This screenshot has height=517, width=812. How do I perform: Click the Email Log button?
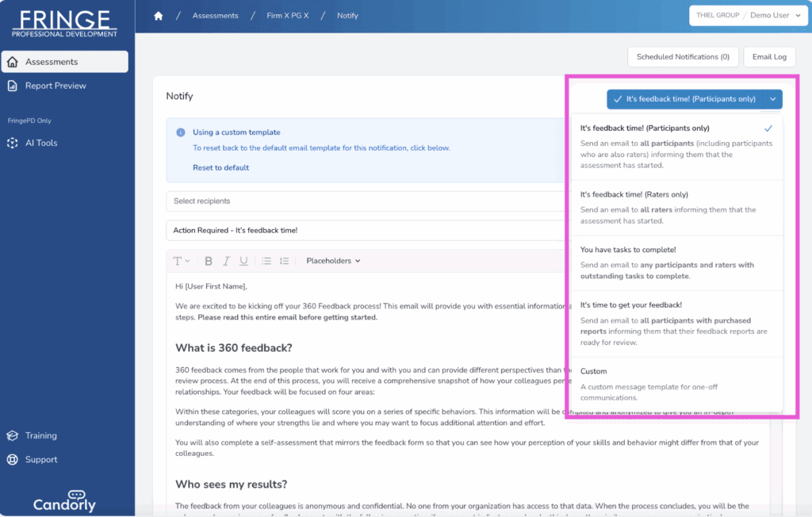769,57
